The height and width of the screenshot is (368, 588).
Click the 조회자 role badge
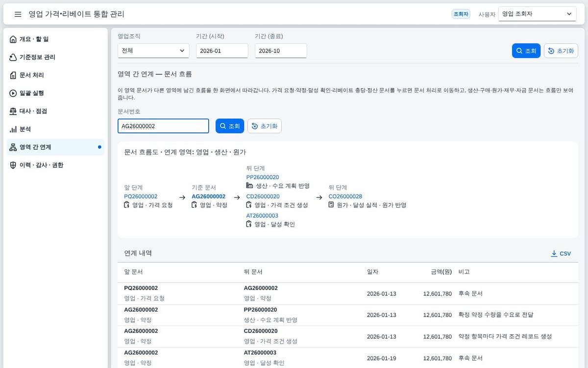461,14
